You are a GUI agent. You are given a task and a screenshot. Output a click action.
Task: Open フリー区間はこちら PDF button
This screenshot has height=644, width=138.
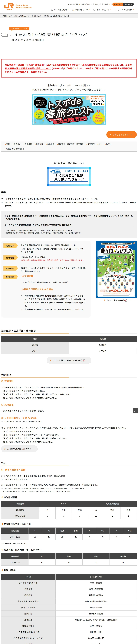[69, 360]
